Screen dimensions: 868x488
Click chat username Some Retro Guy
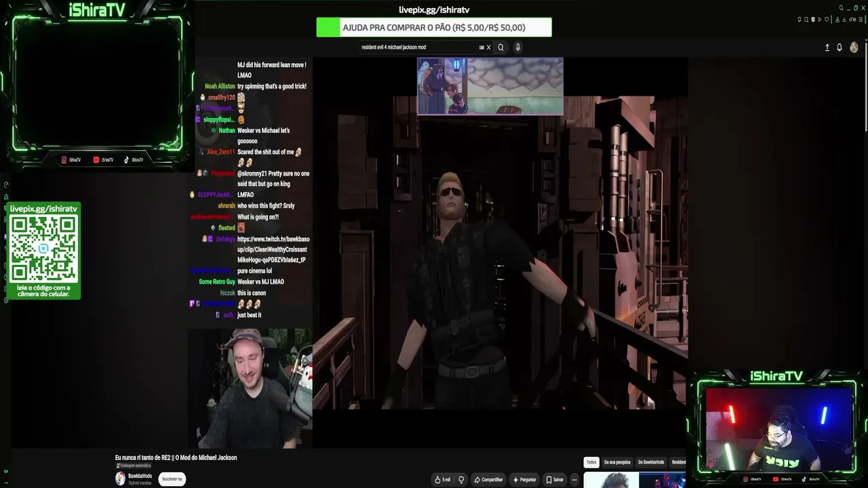point(217,282)
